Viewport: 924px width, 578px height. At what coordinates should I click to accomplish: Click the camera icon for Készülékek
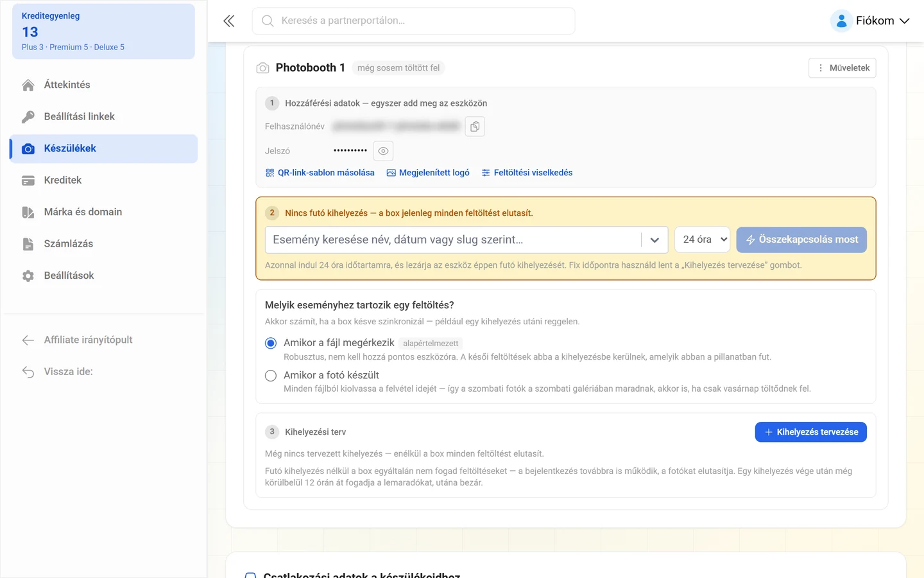point(28,149)
